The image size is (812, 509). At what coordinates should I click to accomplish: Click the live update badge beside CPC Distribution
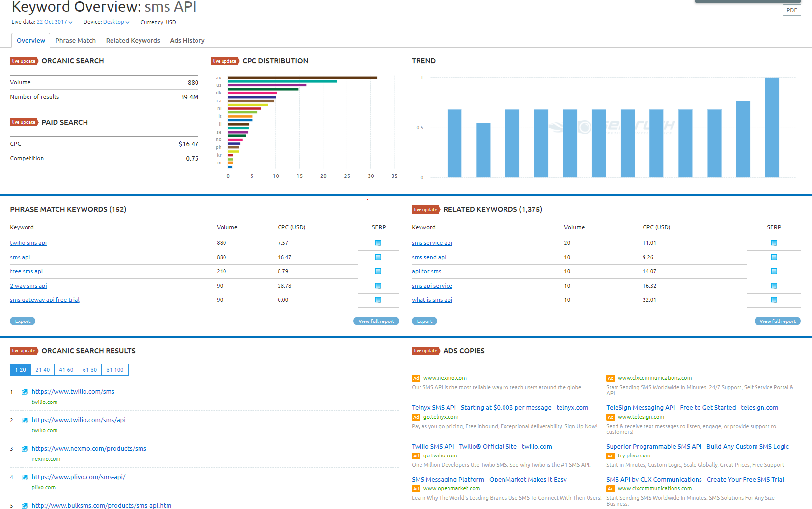pyautogui.click(x=225, y=61)
